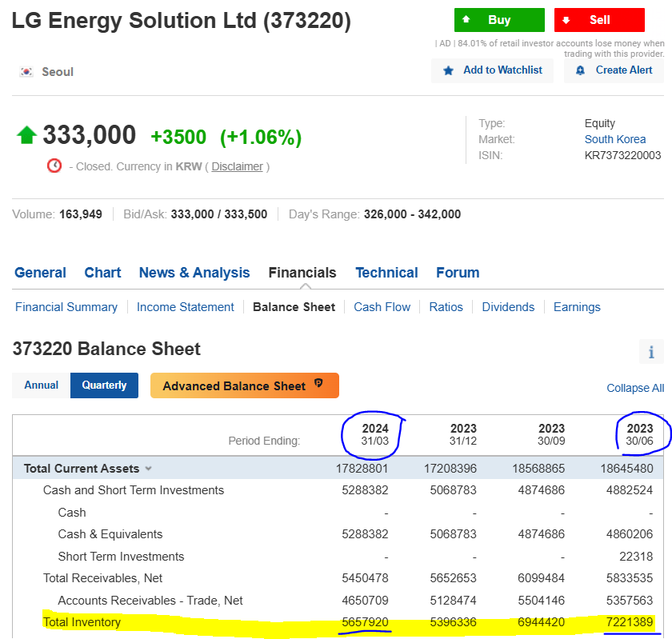The image size is (672, 639).
Task: Select the Quarterly view toggle
Action: tap(104, 385)
